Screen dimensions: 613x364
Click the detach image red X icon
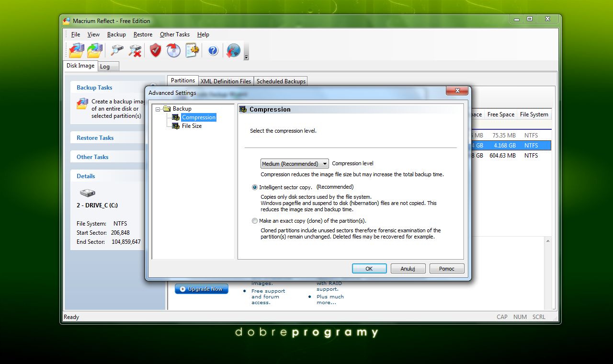click(x=136, y=50)
